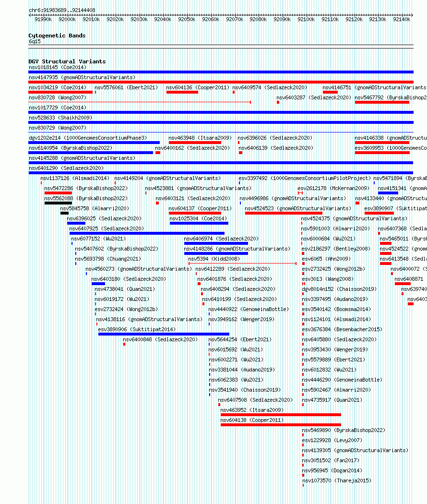Select nsv4524523 gnomAD variant label

(x=298, y=209)
